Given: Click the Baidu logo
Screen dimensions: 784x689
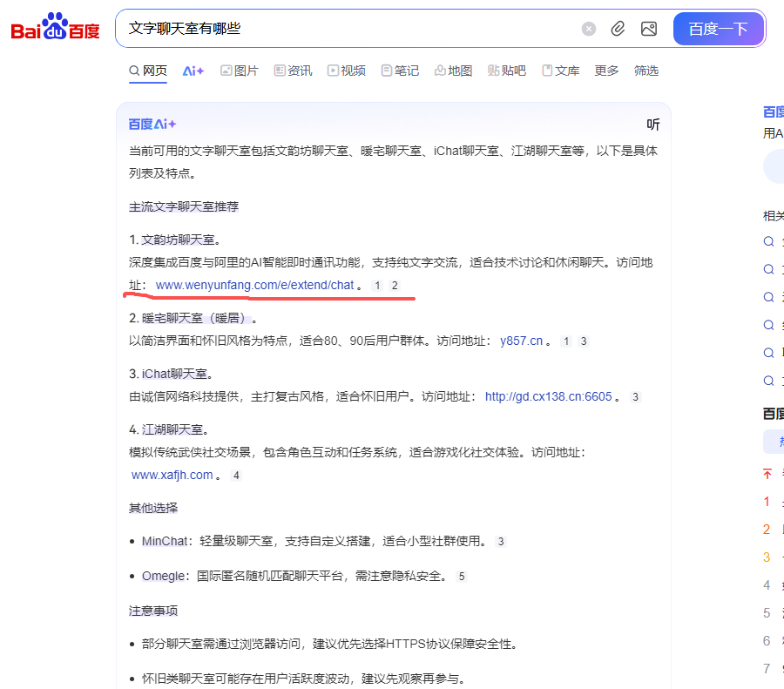Looking at the screenshot, I should pos(55,26).
